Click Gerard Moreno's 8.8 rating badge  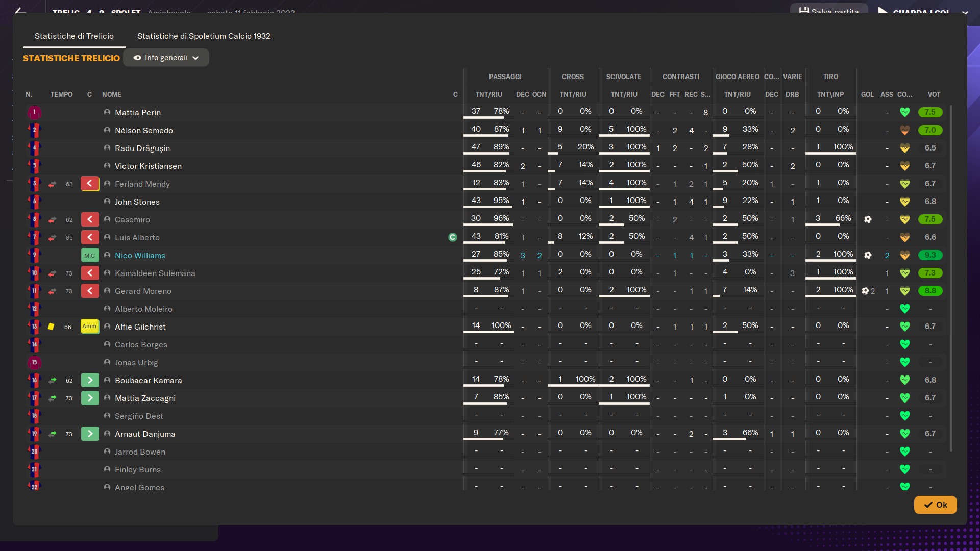point(930,291)
